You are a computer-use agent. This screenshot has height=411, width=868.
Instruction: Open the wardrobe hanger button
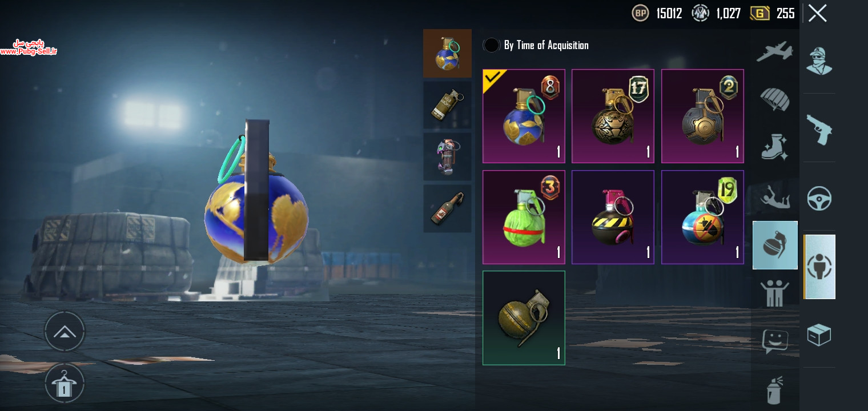(x=65, y=384)
